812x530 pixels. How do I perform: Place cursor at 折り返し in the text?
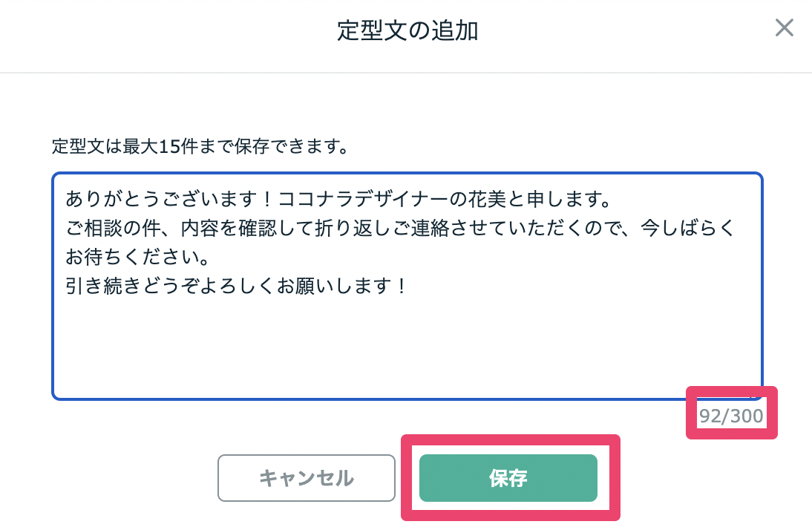click(x=338, y=229)
